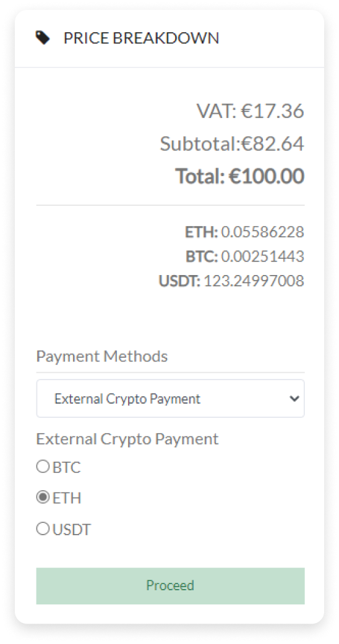
Task: Click the price tag icon
Action: point(43,38)
